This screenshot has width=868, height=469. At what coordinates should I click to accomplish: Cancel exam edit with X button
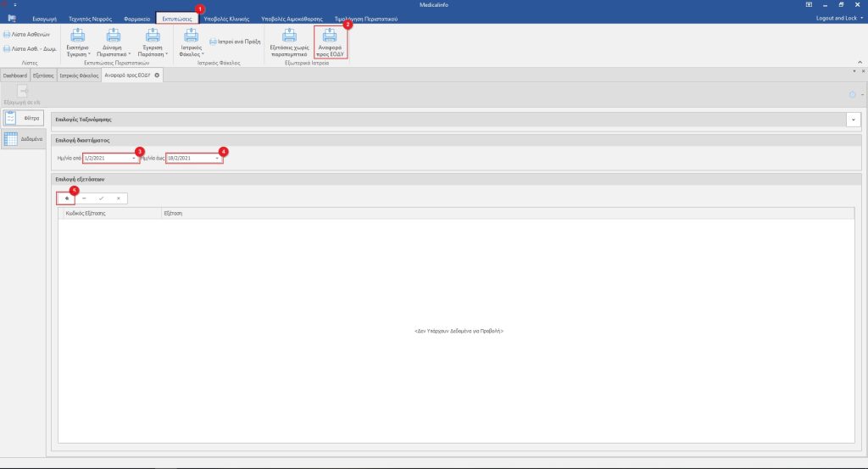point(118,198)
